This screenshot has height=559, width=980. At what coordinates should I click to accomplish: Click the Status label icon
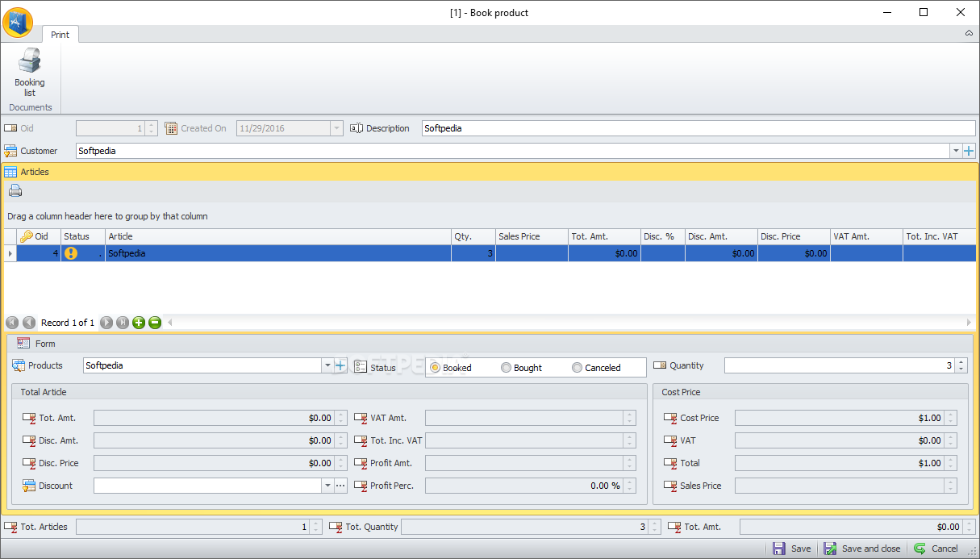pyautogui.click(x=361, y=367)
